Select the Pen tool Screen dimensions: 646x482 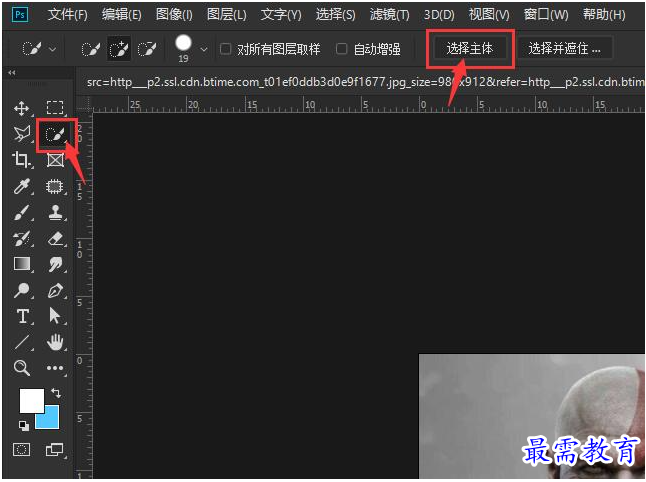[x=55, y=290]
